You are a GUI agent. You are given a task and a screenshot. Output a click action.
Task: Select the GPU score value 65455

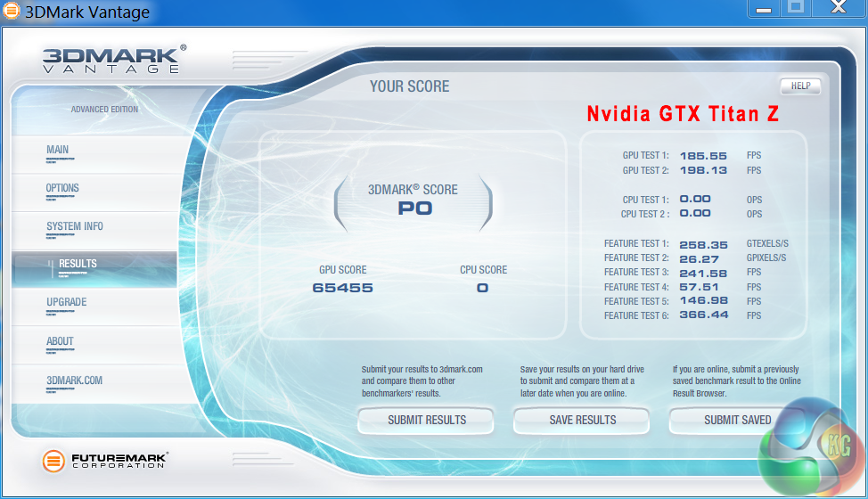(343, 288)
